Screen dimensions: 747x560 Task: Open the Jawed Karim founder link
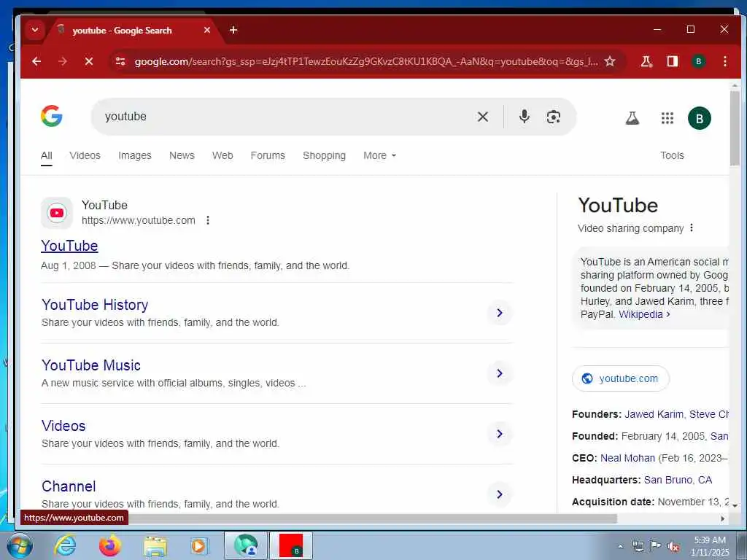(654, 414)
